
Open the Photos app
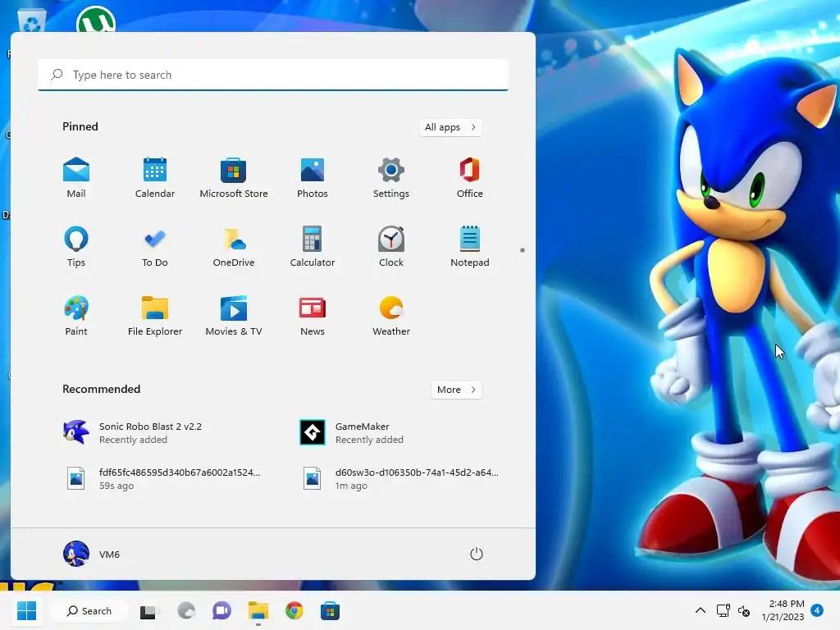coord(313,178)
